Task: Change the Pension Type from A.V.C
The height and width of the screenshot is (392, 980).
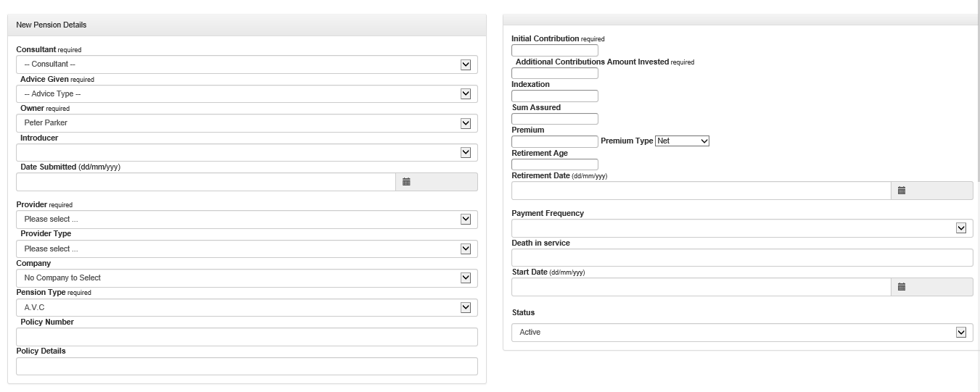Action: pos(247,308)
